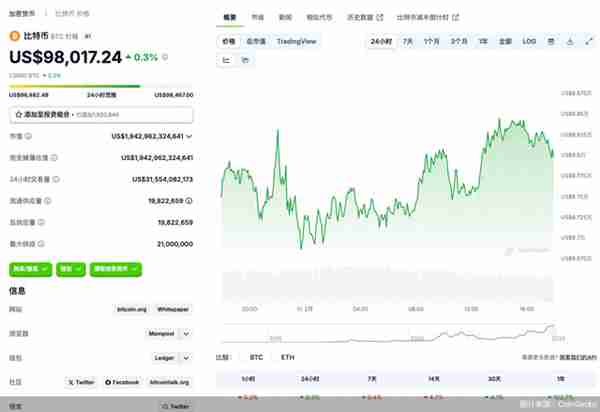Expand the chart to fullscreen

589,41
